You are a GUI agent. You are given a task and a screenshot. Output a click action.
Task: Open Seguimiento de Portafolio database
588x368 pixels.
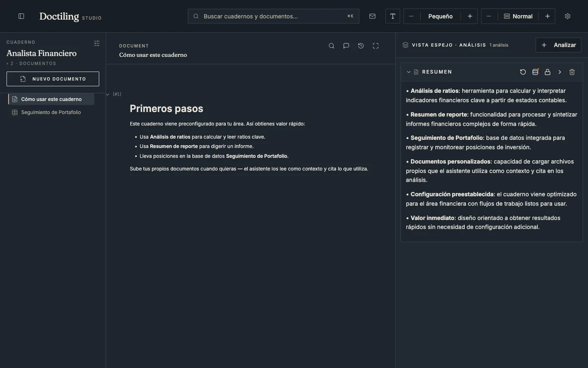51,112
